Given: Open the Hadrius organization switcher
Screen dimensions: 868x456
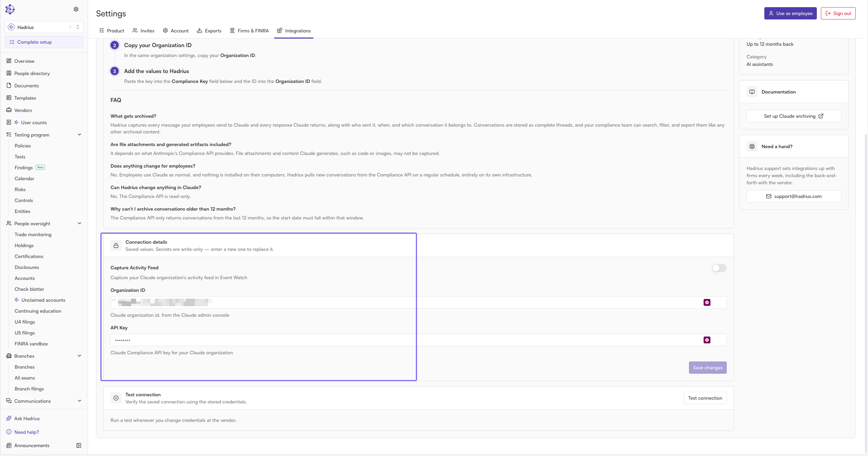Looking at the screenshot, I should click(x=44, y=27).
